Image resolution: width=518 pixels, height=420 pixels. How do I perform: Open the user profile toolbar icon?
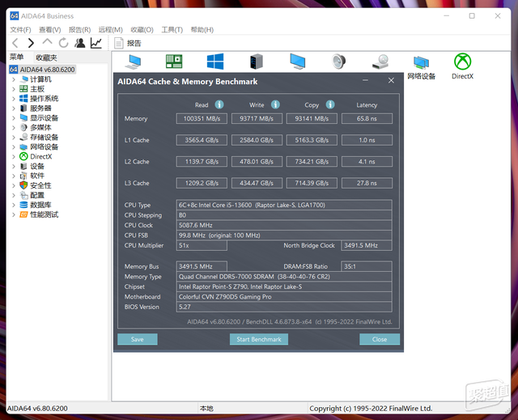(79, 43)
